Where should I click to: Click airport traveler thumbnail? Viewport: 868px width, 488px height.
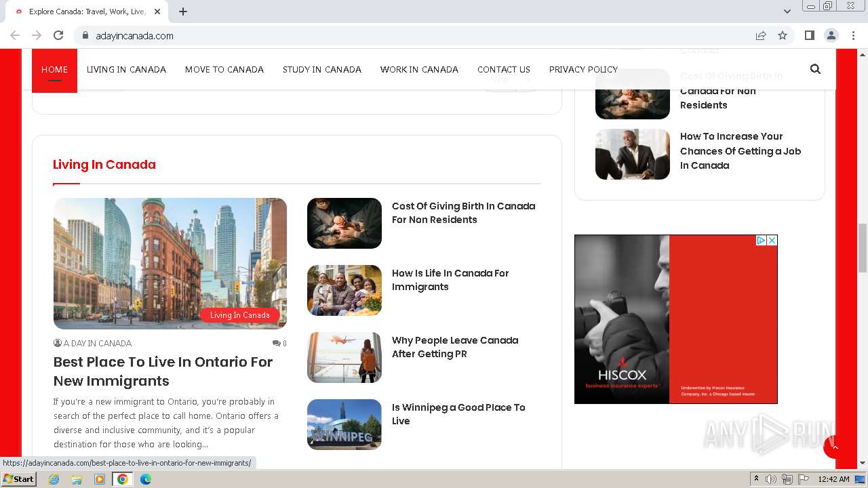344,357
